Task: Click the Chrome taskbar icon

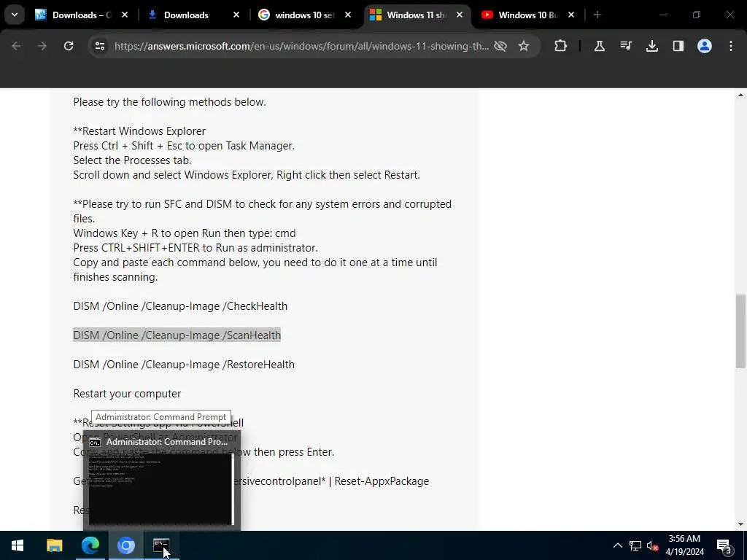Action: [126, 545]
